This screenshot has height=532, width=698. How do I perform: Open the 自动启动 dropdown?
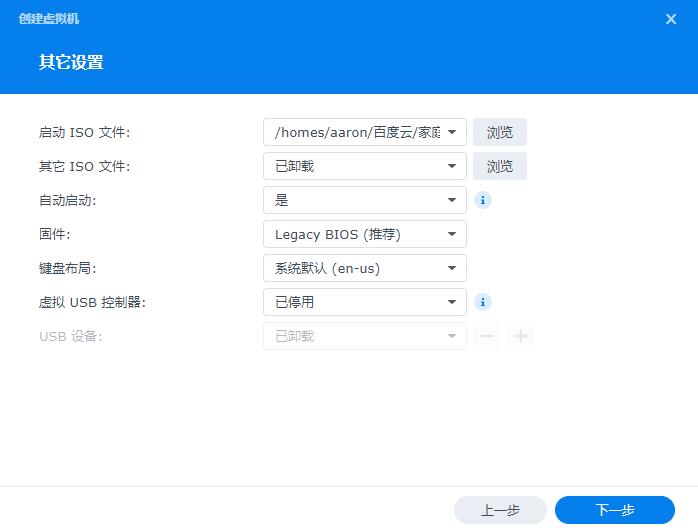[x=365, y=200]
